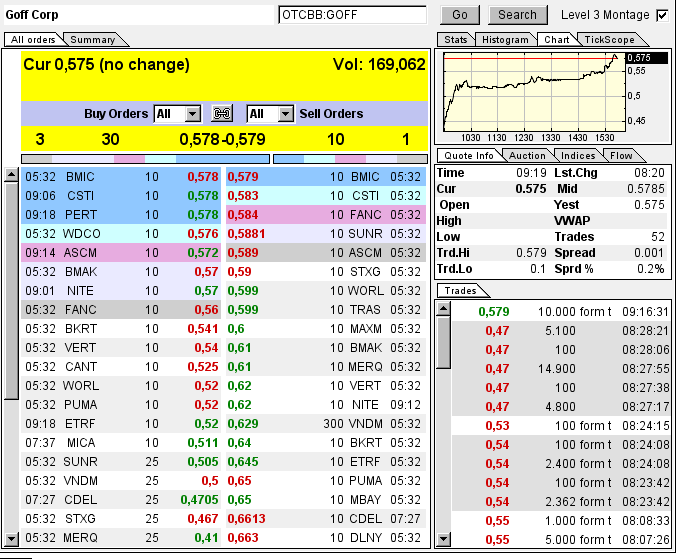Switch to the Summary tab
Image resolution: width=676 pixels, height=559 pixels.
click(x=93, y=40)
